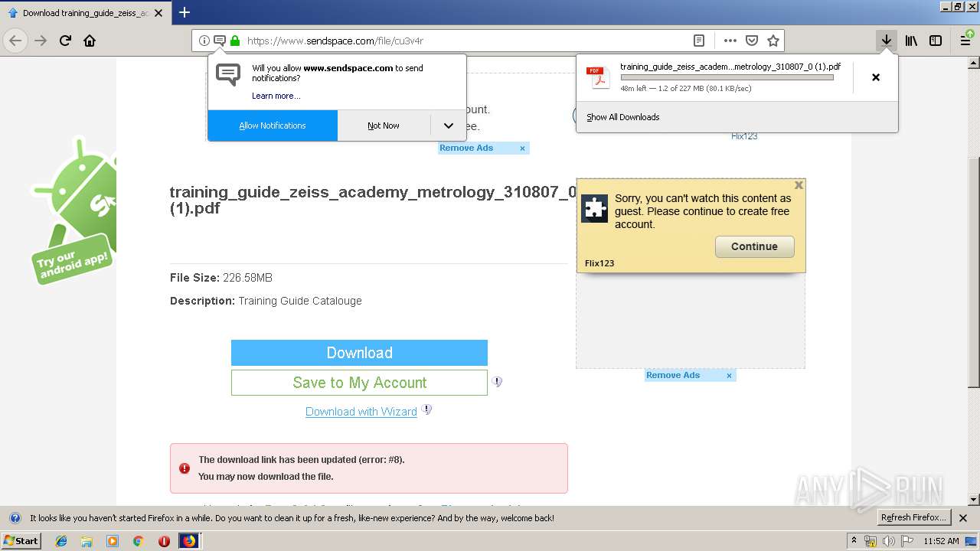Click the notification permission icon in address bar
This screenshot has height=551, width=980.
[x=219, y=41]
